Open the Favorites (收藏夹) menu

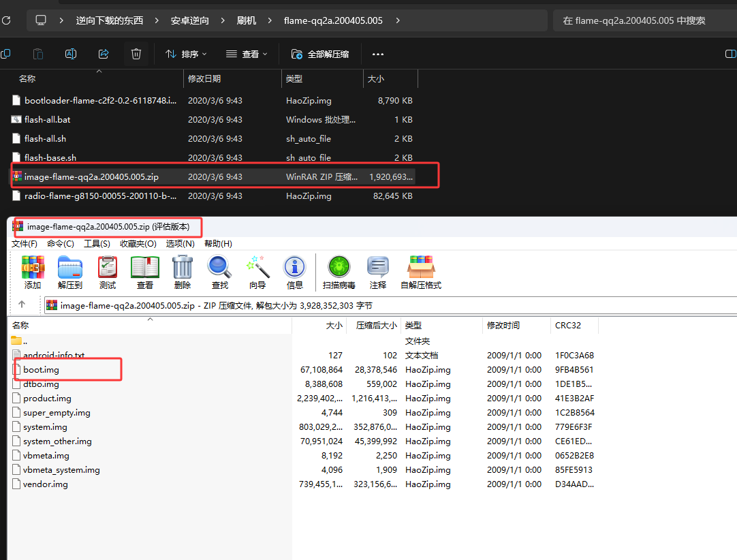(138, 244)
